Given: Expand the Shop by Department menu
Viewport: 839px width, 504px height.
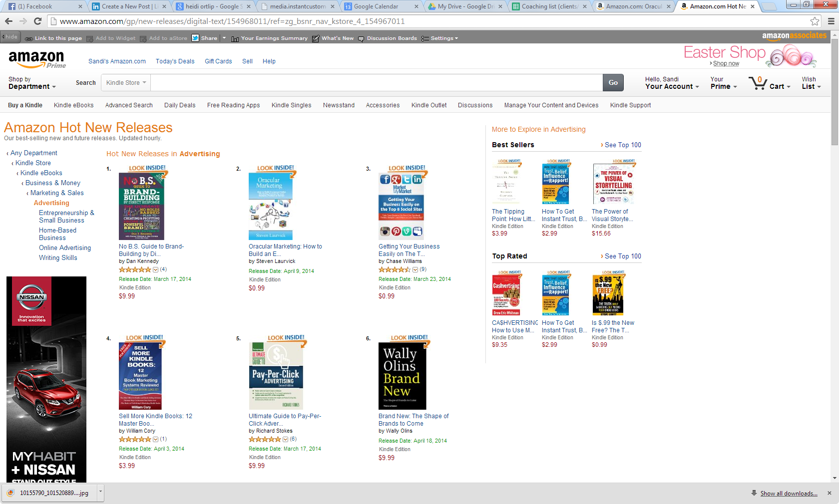Looking at the screenshot, I should (x=32, y=83).
